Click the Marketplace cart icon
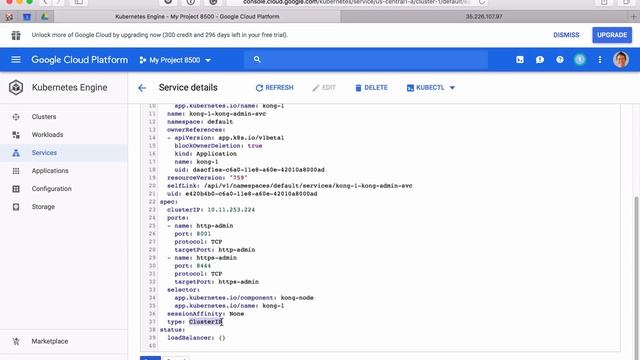This screenshot has width=640, height=360. pos(16,341)
